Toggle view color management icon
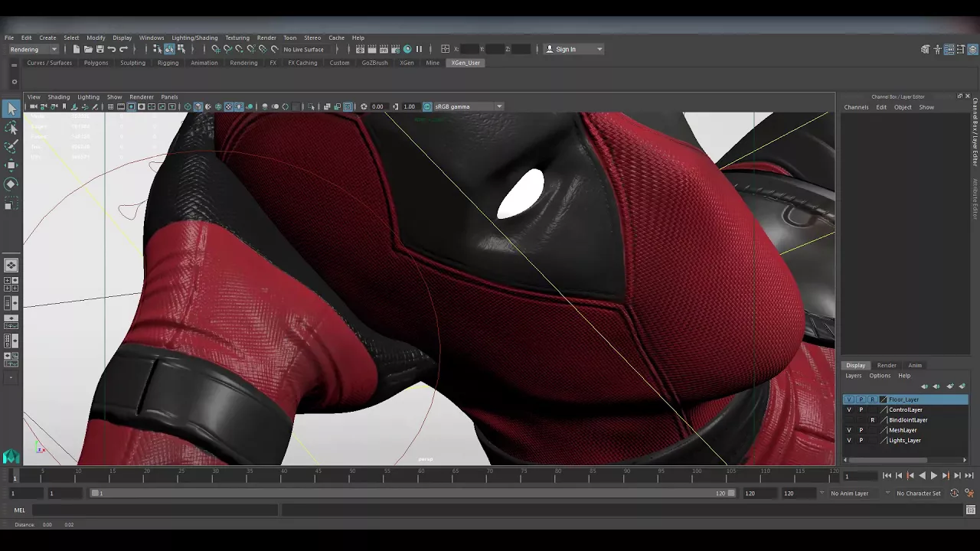980x551 pixels. tap(427, 106)
